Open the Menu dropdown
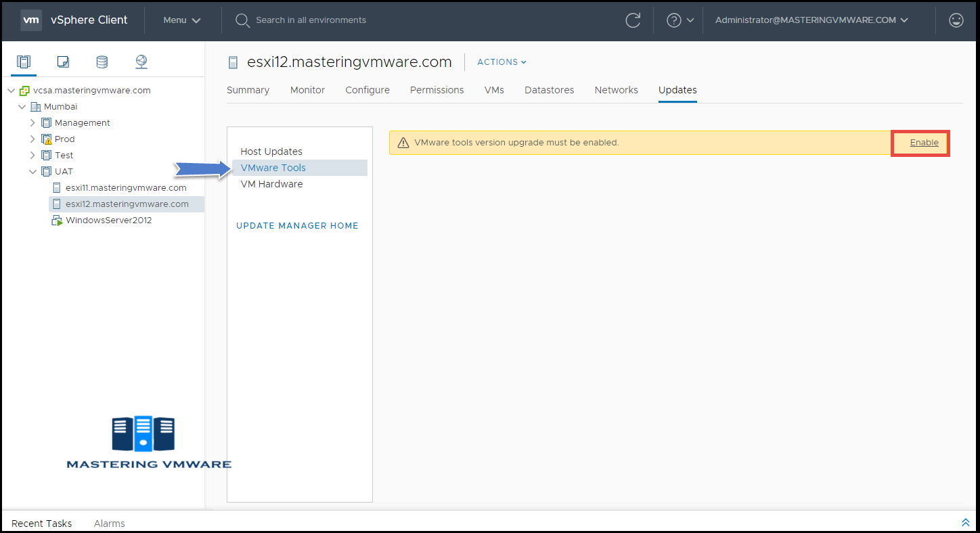 tap(182, 20)
